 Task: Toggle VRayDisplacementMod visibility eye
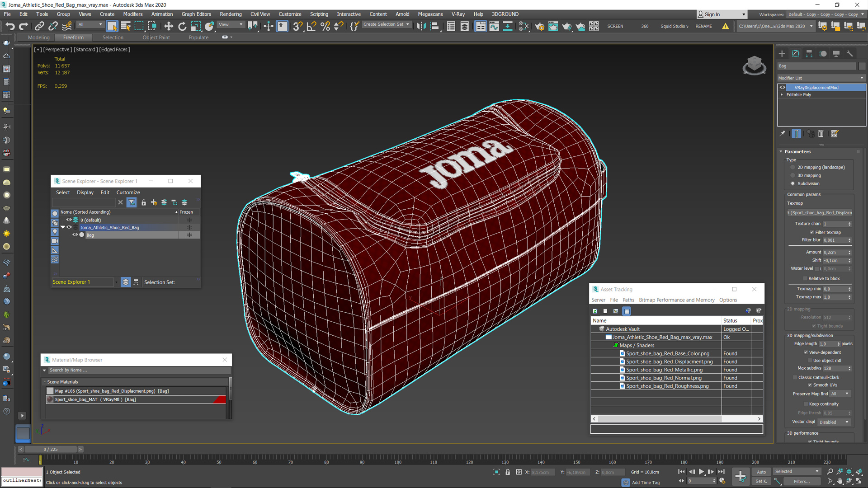(783, 88)
